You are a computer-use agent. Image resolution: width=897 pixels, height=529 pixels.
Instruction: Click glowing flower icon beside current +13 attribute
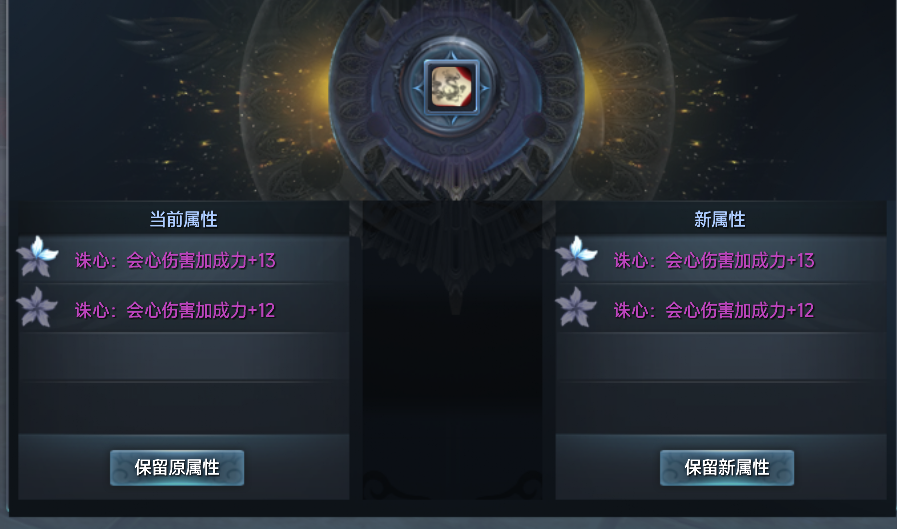pos(37,257)
